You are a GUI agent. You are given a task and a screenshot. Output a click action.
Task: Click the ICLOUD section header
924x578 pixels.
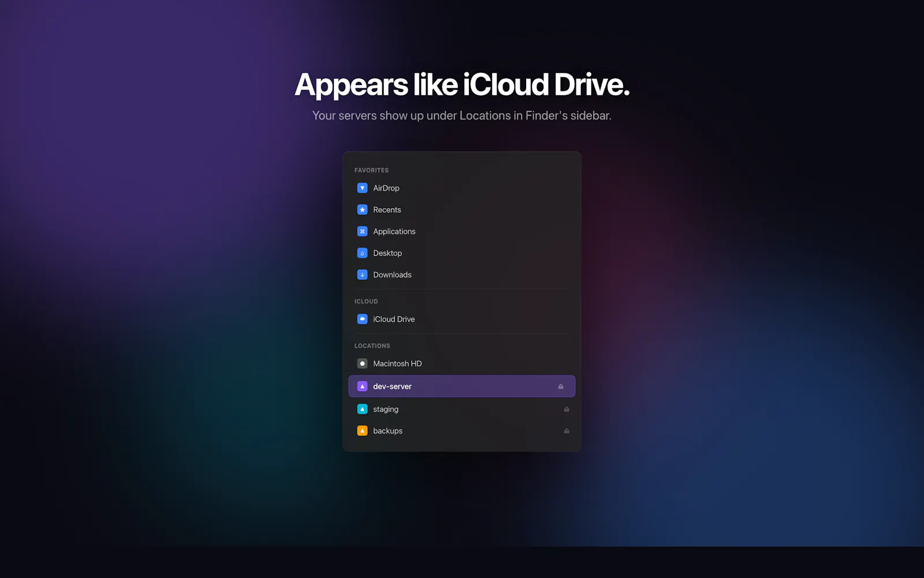coord(366,301)
